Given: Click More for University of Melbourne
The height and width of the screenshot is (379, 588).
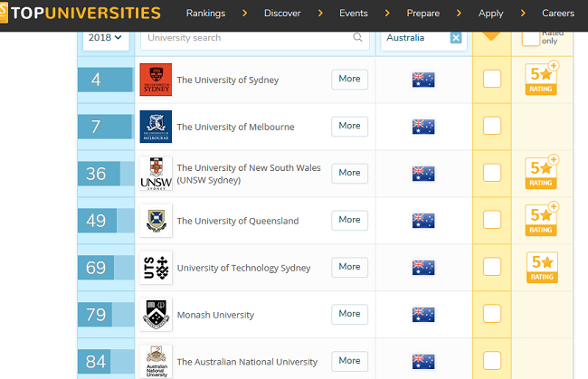Looking at the screenshot, I should point(349,126).
